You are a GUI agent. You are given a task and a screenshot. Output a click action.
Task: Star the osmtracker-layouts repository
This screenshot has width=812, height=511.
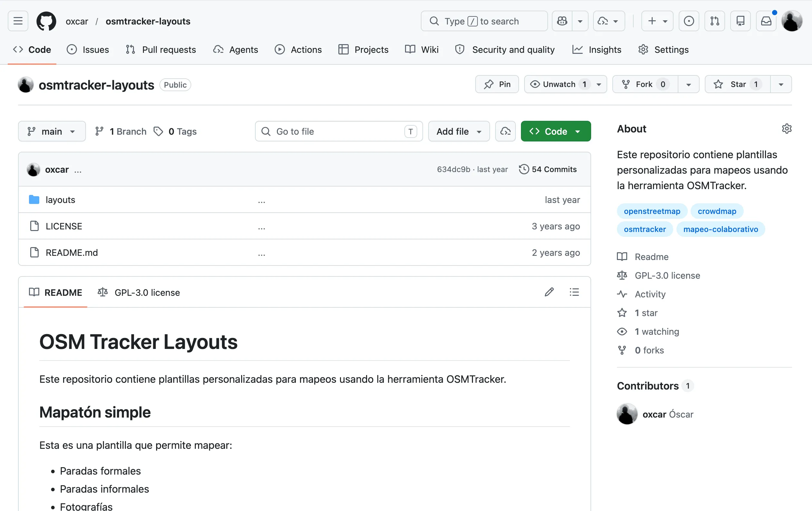pos(738,84)
